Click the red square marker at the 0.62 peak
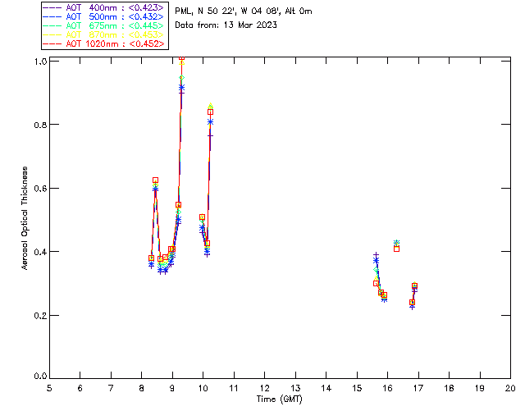 tap(155, 180)
